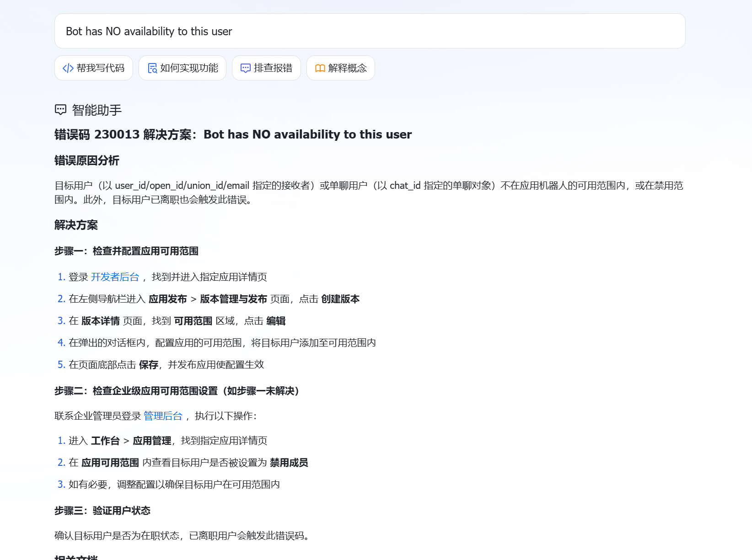Open the 管理后台 link in step two

(x=162, y=416)
